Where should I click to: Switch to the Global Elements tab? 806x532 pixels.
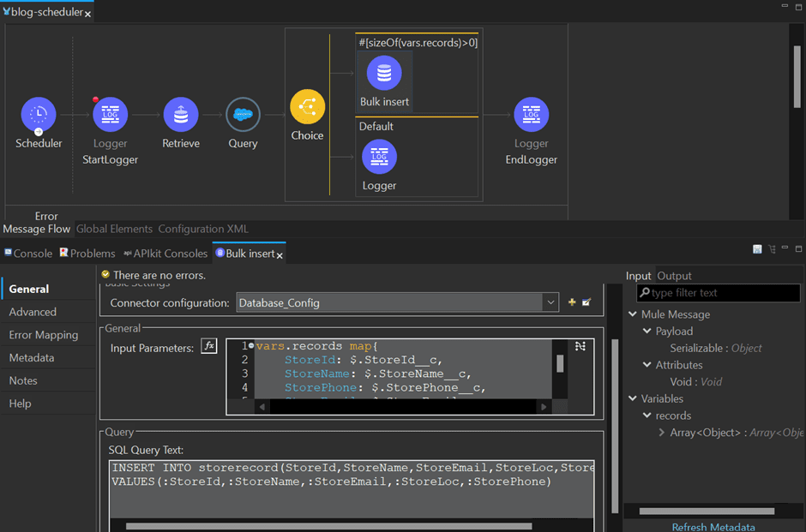(114, 229)
